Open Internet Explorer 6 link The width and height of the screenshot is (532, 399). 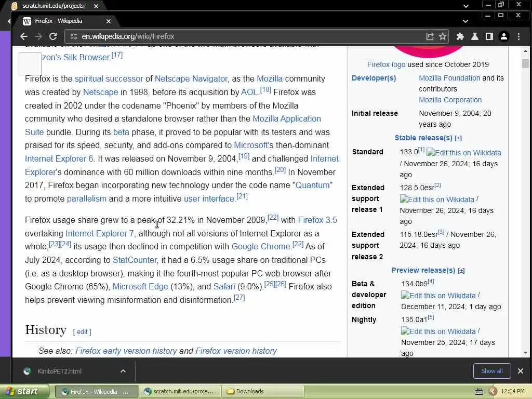[x=59, y=159]
